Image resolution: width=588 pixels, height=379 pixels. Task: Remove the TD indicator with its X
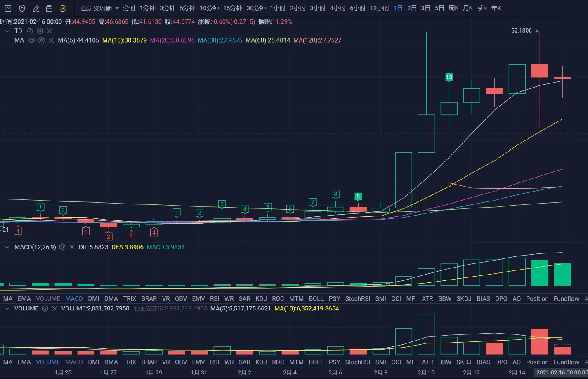(50, 31)
